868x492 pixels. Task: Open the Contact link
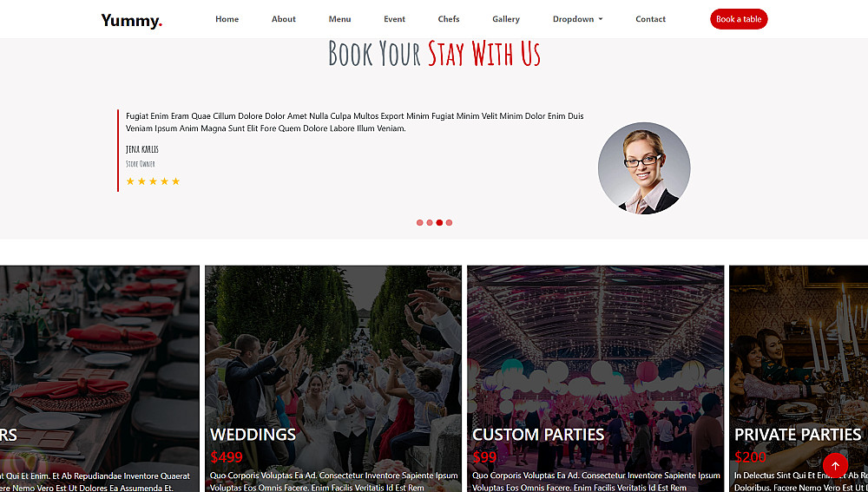(x=650, y=19)
